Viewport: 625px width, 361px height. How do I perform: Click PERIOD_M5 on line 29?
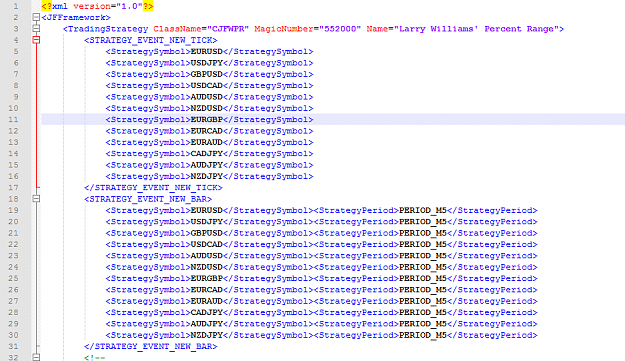click(x=423, y=324)
